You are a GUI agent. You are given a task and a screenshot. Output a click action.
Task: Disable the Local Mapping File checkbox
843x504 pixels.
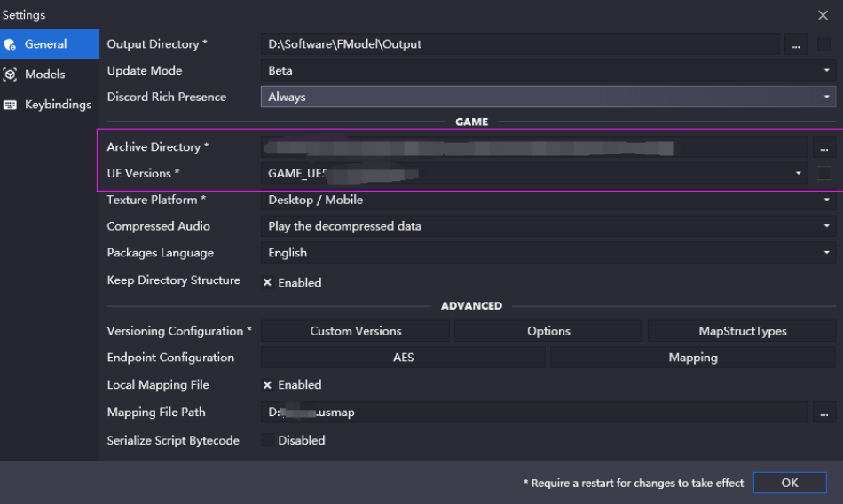[x=267, y=384]
